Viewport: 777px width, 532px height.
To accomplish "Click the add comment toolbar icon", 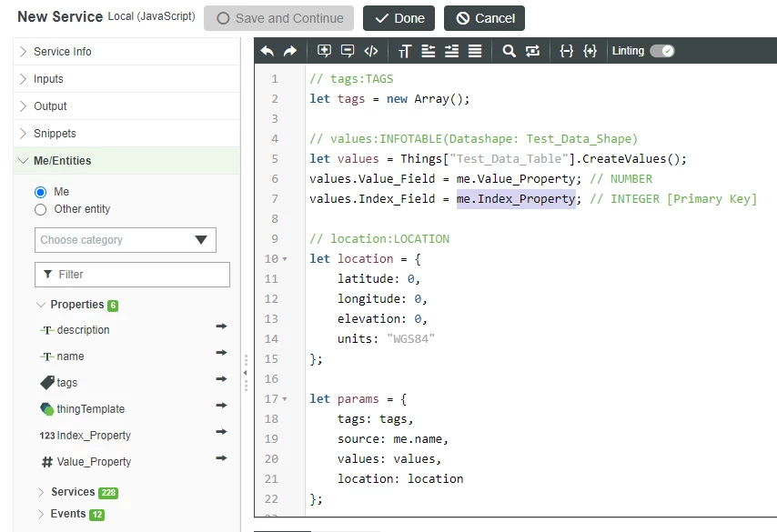I will pos(324,51).
